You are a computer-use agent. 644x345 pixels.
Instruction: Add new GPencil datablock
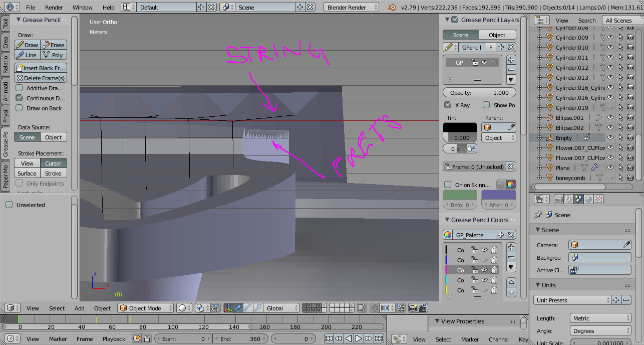(x=501, y=47)
